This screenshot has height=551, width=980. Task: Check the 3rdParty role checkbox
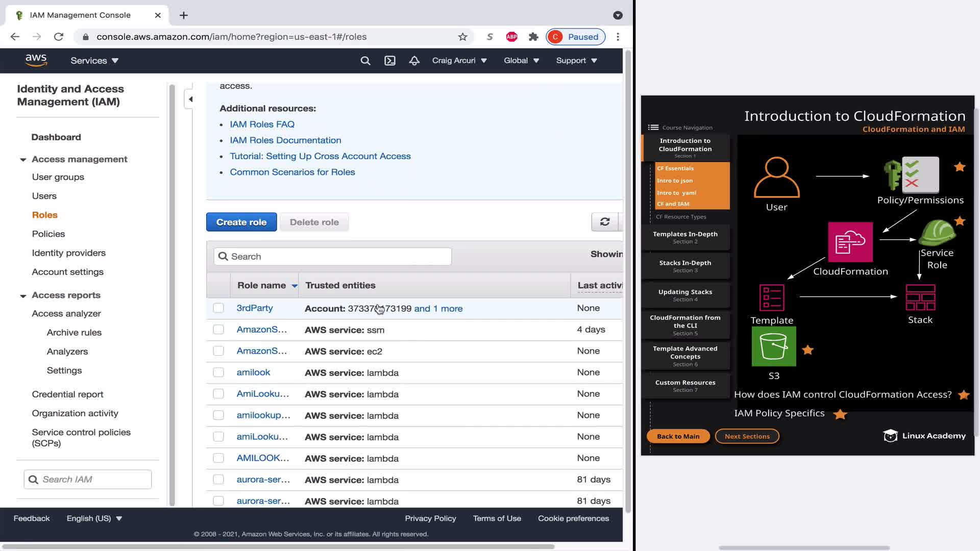point(218,308)
